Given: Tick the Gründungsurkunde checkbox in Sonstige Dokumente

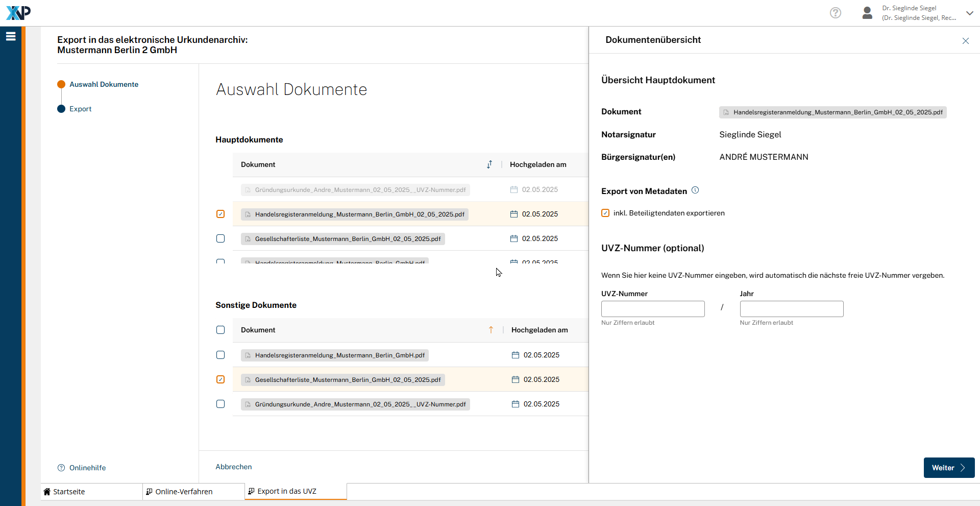Looking at the screenshot, I should (220, 404).
